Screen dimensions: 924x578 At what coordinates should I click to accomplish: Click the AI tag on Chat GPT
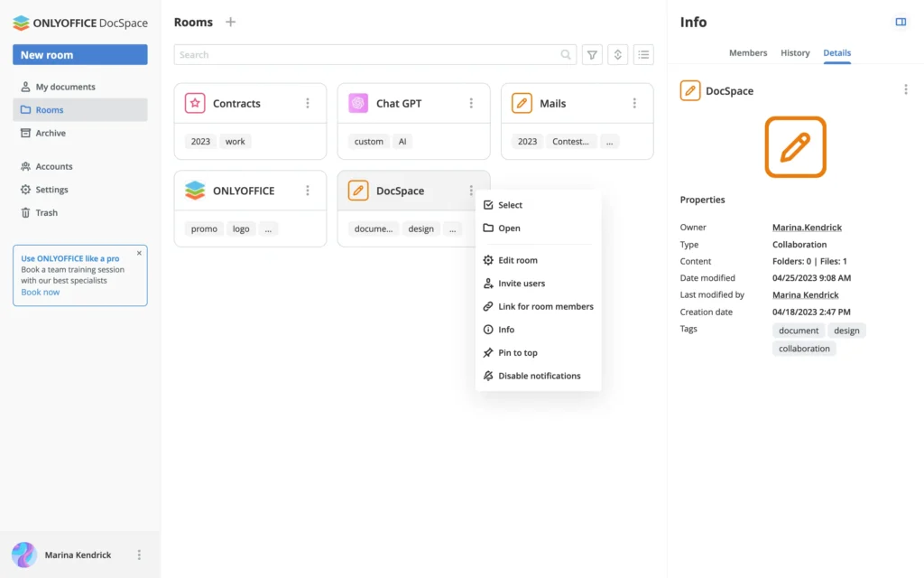[402, 142]
